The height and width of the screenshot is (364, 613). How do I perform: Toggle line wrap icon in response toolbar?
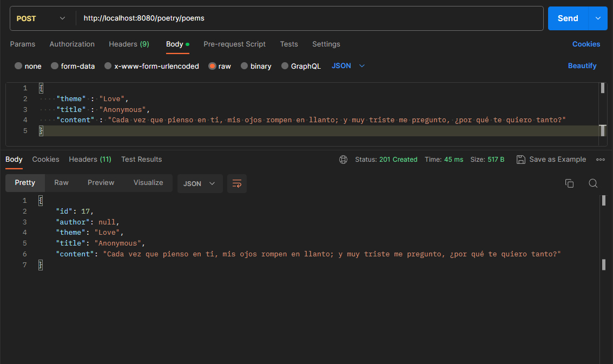(x=237, y=183)
